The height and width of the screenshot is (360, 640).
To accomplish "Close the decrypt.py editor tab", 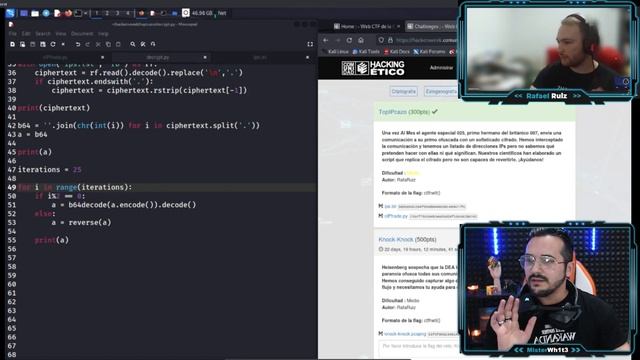I will click(x=205, y=58).
